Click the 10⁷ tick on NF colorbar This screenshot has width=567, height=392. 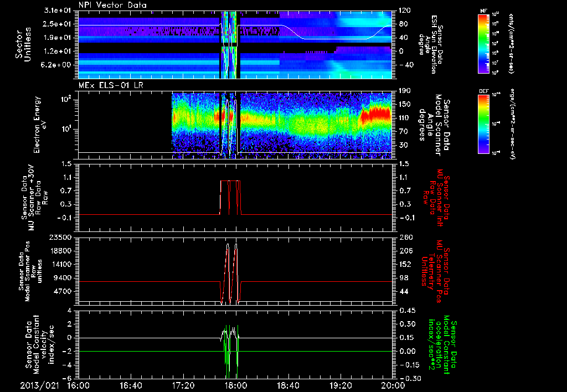496,63
